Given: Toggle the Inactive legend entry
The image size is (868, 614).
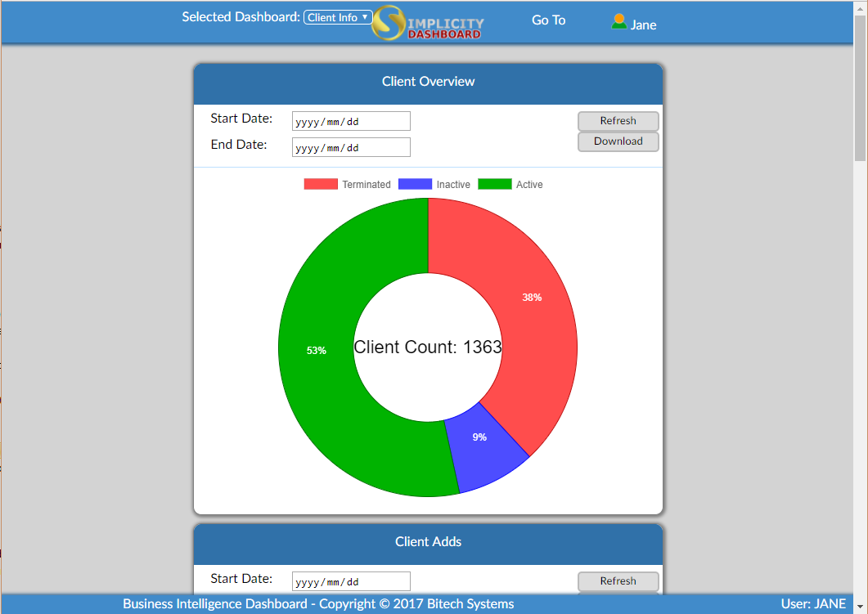Looking at the screenshot, I should click(x=453, y=184).
